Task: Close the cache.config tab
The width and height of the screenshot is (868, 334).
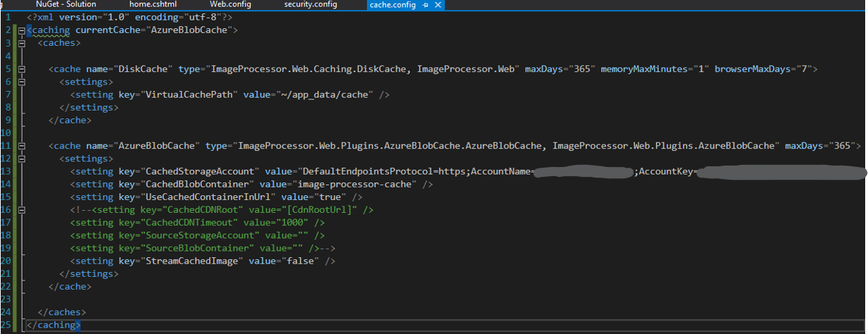Action: [438, 5]
